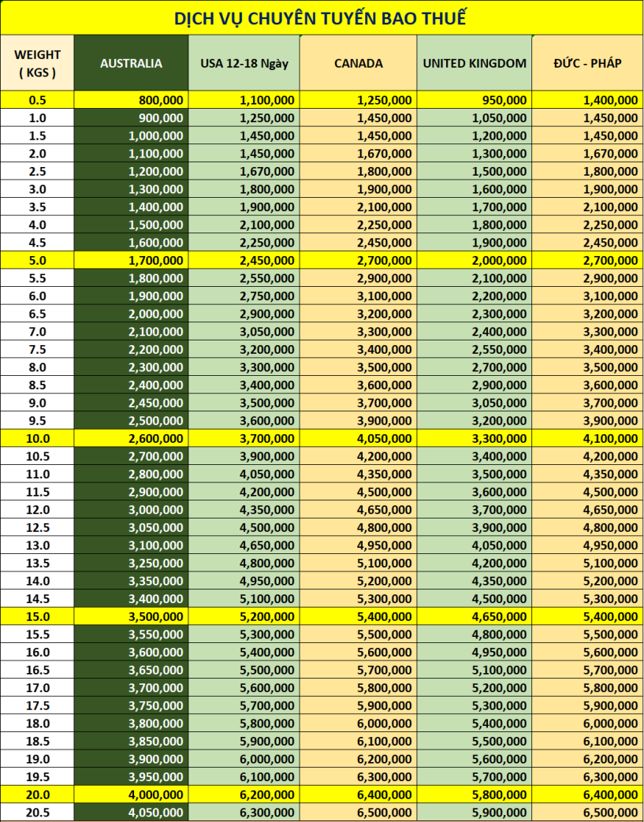Click United Kingdom price '2,550,000' in 7.5 row
Screen dimensions: 644x822
tap(475, 349)
